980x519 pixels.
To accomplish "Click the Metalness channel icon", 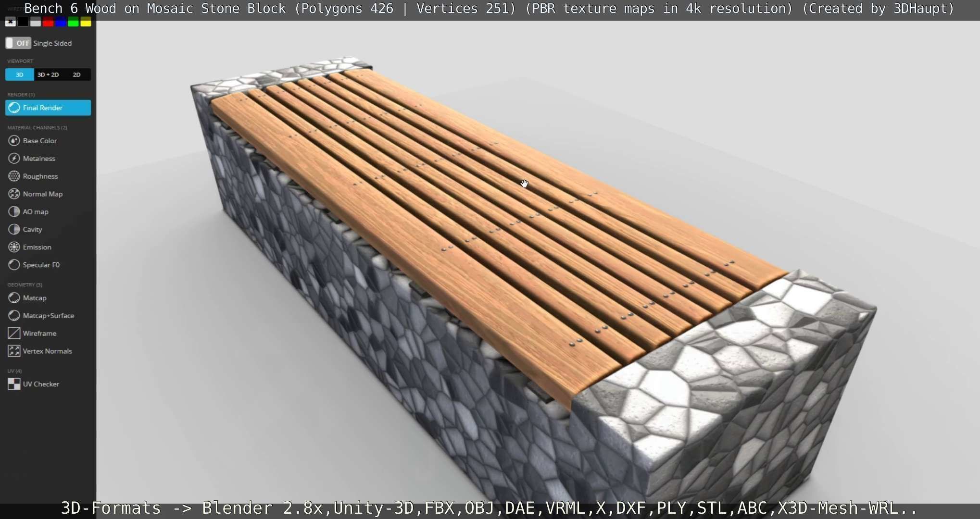I will [14, 159].
